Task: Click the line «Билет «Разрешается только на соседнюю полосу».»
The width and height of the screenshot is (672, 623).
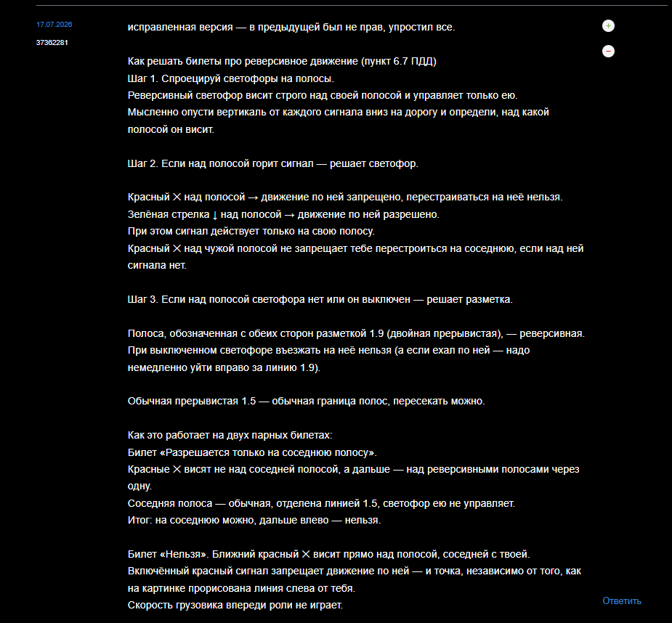Action: (x=252, y=452)
